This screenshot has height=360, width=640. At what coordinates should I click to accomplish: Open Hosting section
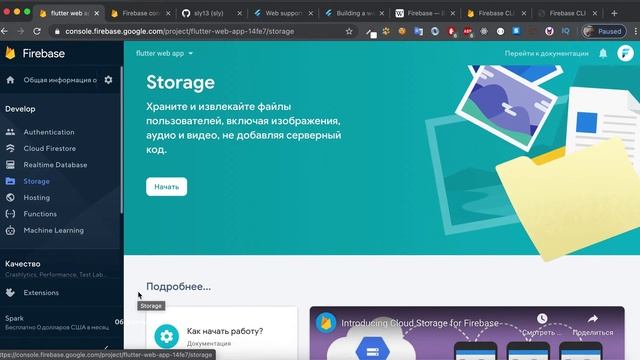[x=37, y=198]
